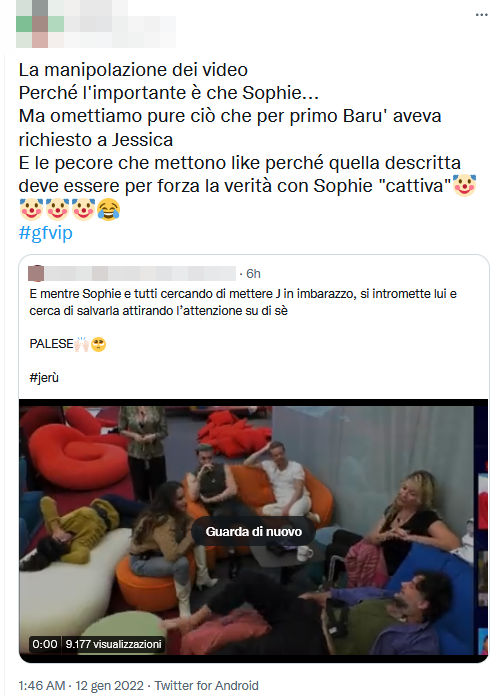Click the 9.177 visualizzazioni view counter
The height and width of the screenshot is (696, 498).
(x=114, y=644)
